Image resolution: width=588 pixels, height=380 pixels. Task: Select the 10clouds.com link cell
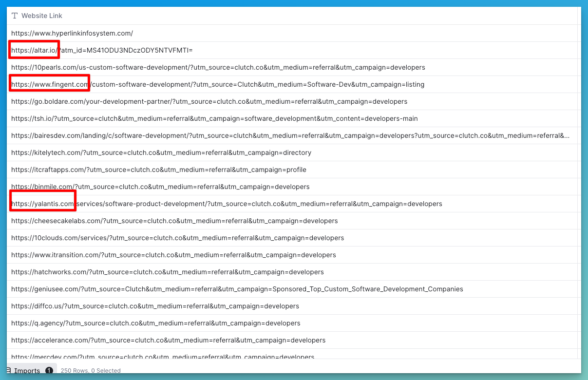[x=292, y=238]
